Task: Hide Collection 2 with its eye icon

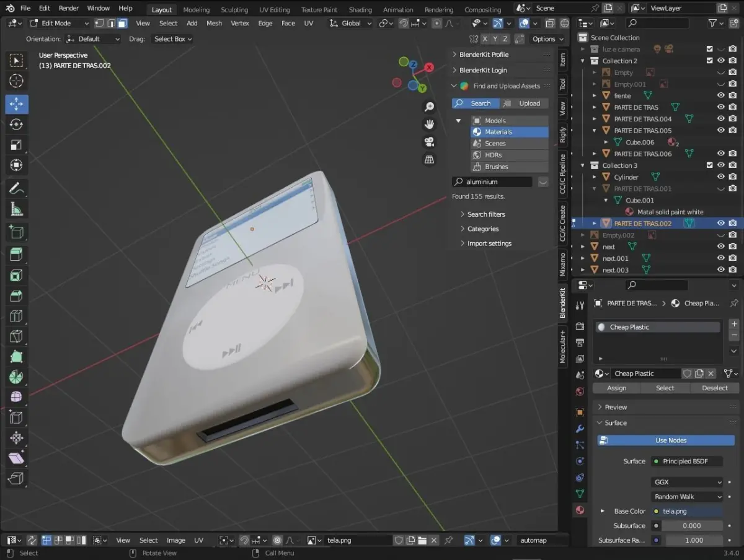Action: tap(721, 61)
